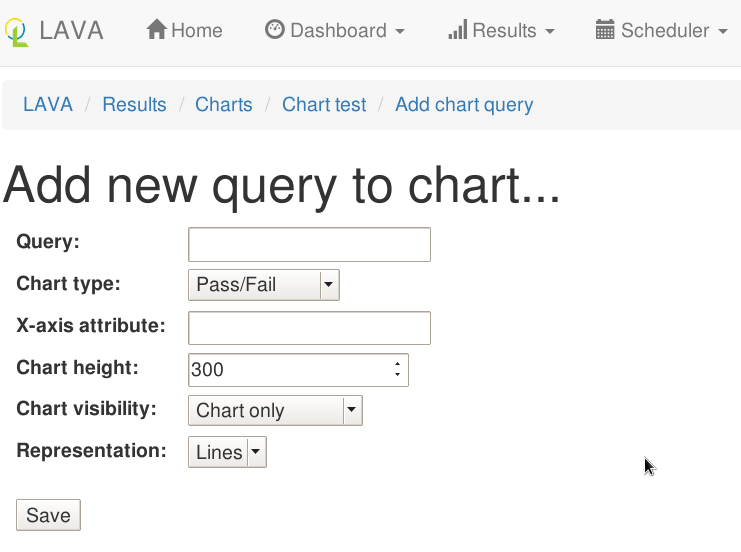741x552 pixels.
Task: Expand the Chart visibility dropdown
Action: (275, 411)
